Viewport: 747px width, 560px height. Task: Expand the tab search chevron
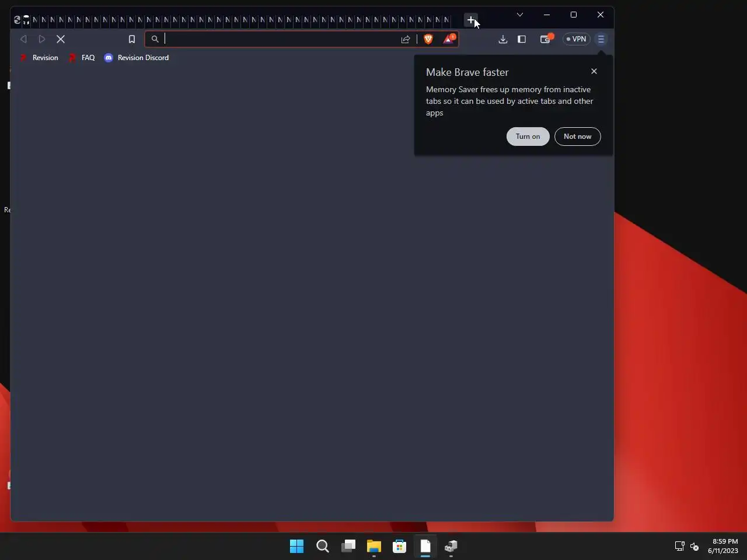point(520,15)
